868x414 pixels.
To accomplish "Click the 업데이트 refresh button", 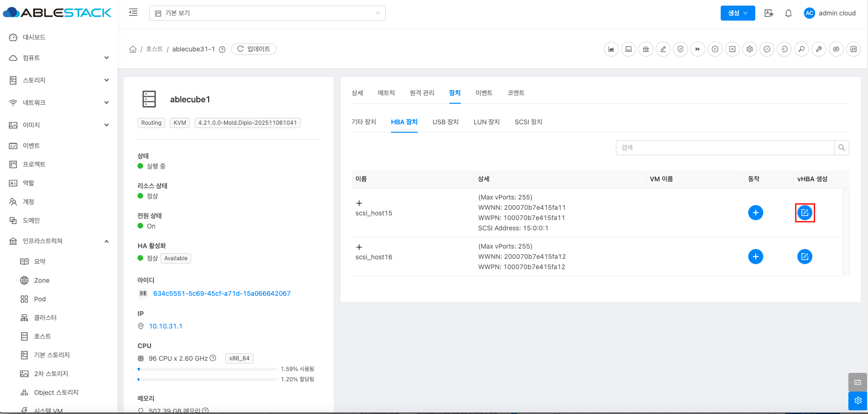I will point(253,49).
